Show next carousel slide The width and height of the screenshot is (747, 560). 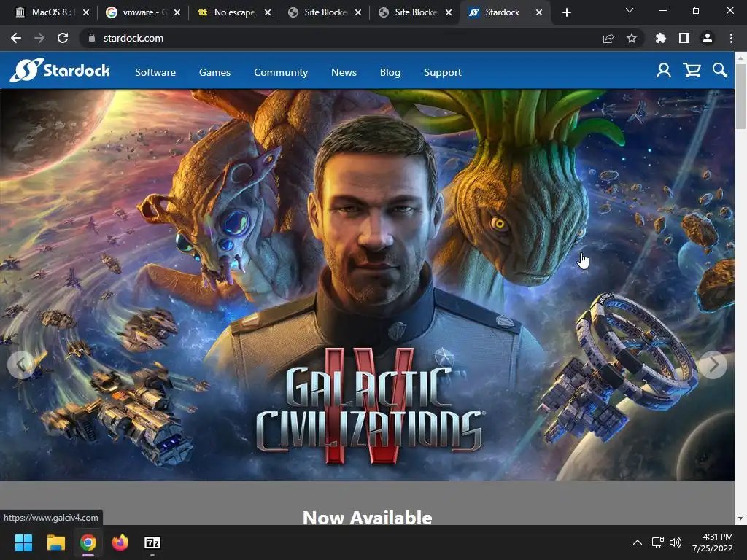[713, 365]
